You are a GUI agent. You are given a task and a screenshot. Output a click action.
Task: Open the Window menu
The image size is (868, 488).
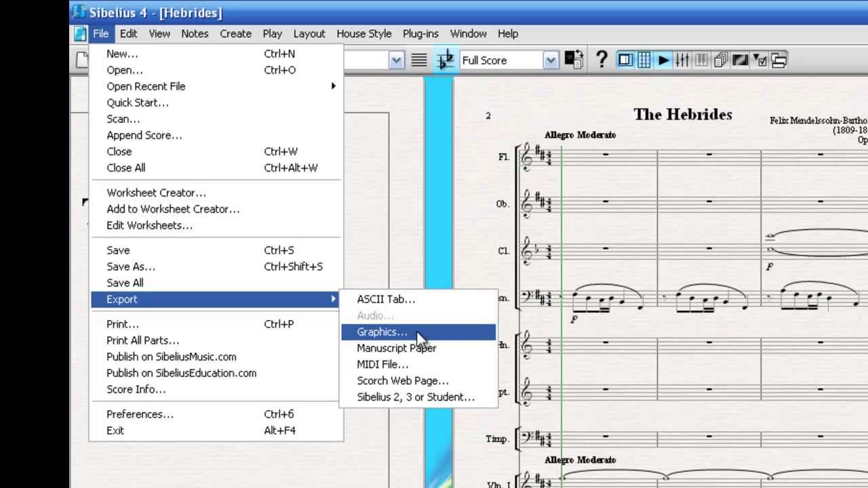tap(468, 33)
